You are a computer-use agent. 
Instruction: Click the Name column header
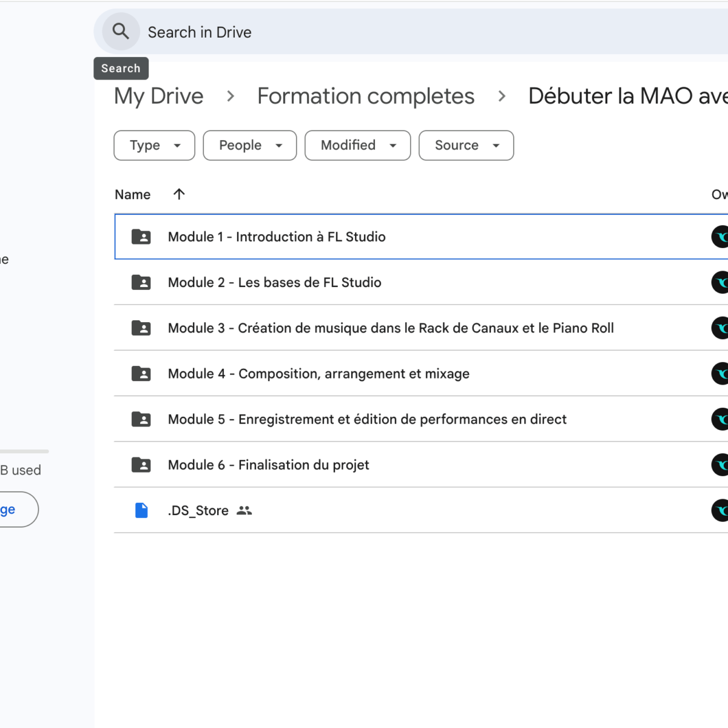133,195
